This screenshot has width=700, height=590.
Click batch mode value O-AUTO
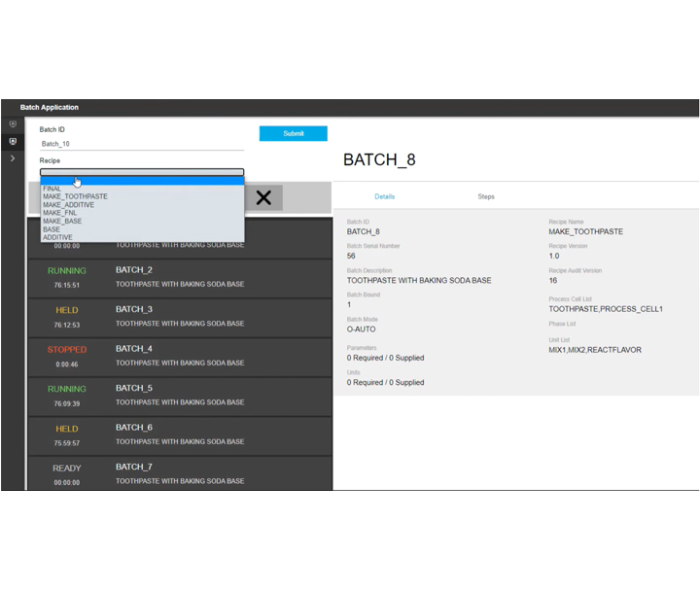tap(361, 330)
